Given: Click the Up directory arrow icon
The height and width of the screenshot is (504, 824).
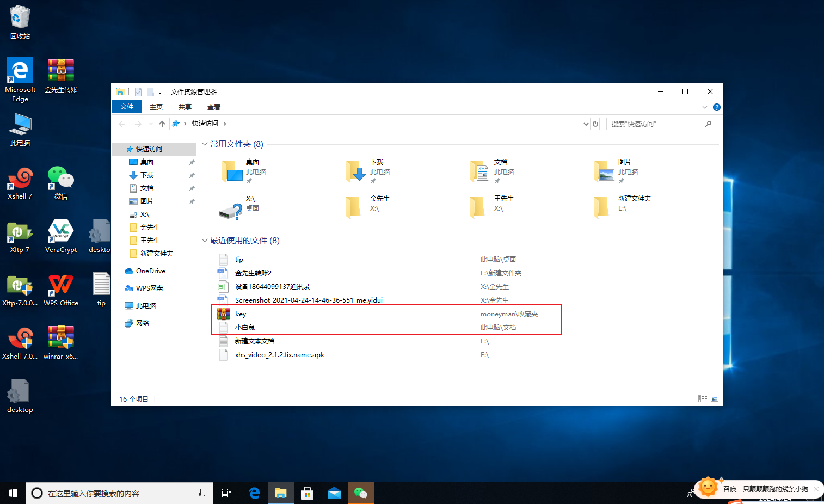Looking at the screenshot, I should 162,124.
